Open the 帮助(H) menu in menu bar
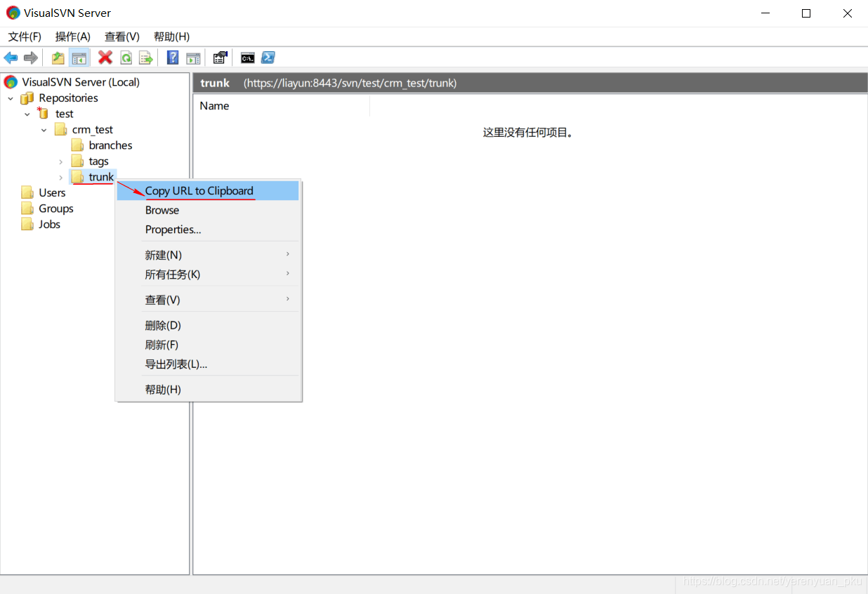 pos(172,37)
